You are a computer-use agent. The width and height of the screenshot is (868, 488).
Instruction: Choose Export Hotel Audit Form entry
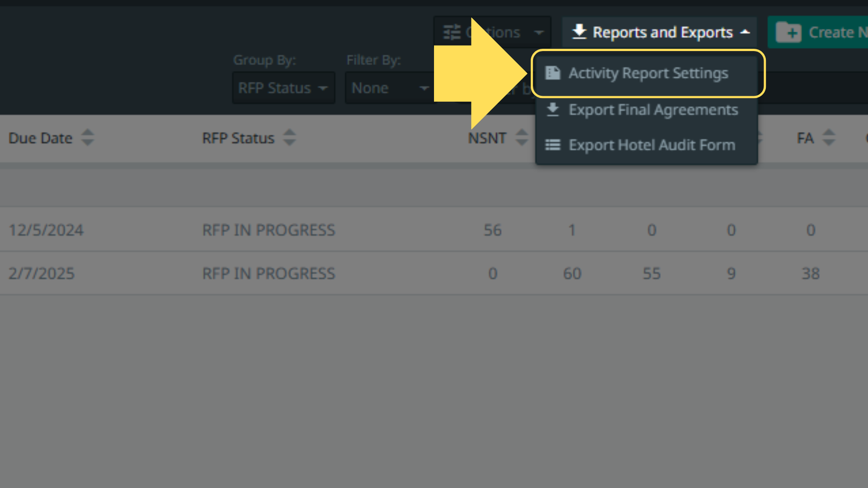coord(651,145)
